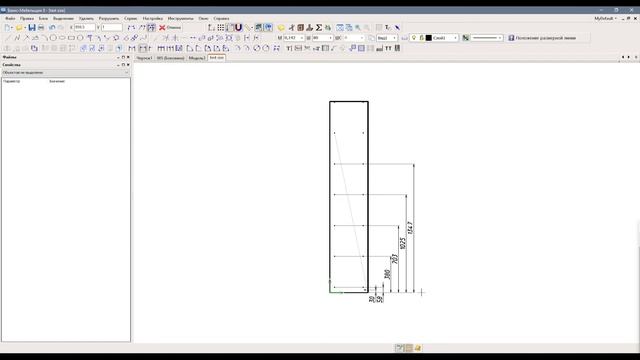This screenshot has height=360, width=640.
Task: Redo the undone action
Action: point(61,27)
